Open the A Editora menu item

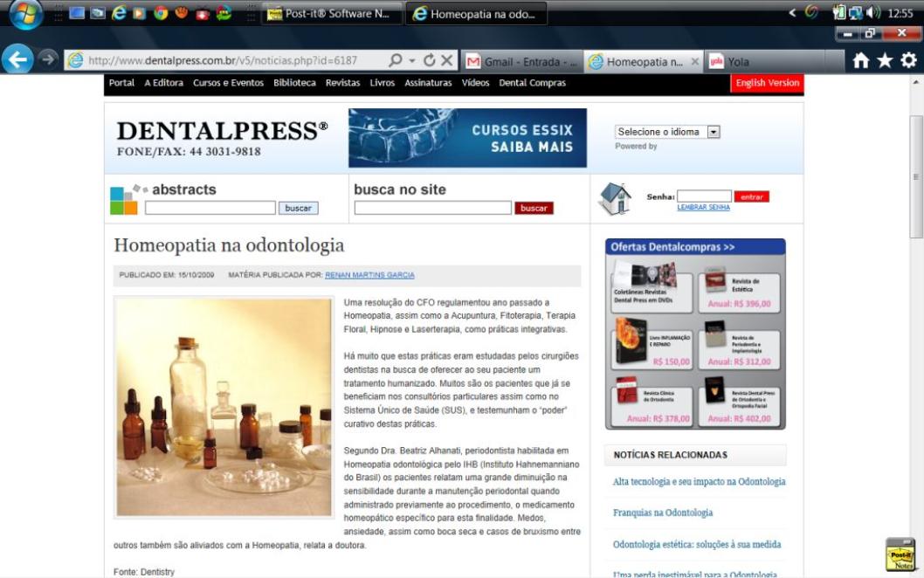coord(164,83)
